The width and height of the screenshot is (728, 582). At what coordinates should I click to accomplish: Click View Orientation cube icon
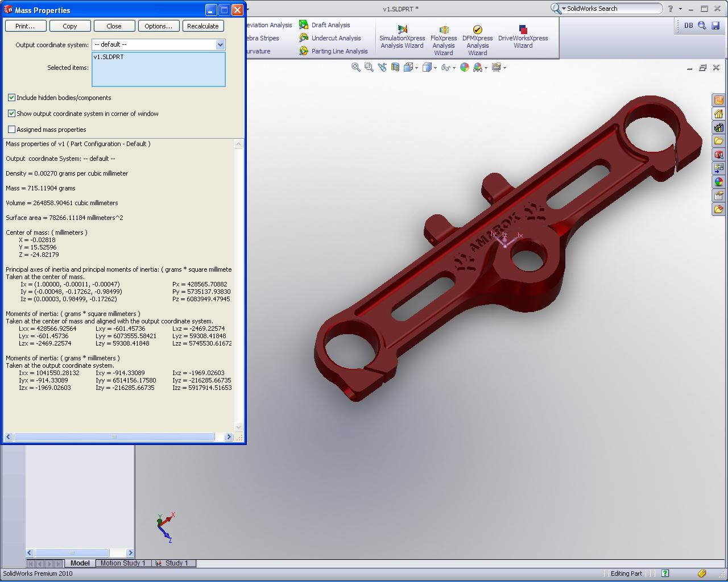408,67
